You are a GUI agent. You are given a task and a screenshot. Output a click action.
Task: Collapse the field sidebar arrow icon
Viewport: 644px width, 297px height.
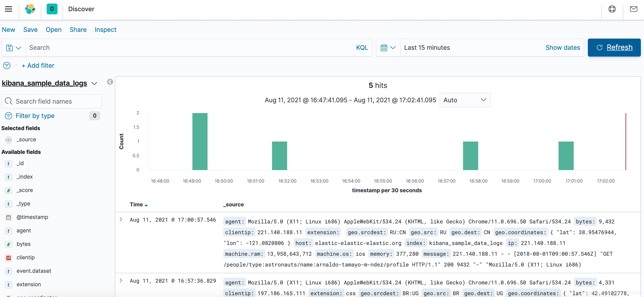tap(110, 82)
